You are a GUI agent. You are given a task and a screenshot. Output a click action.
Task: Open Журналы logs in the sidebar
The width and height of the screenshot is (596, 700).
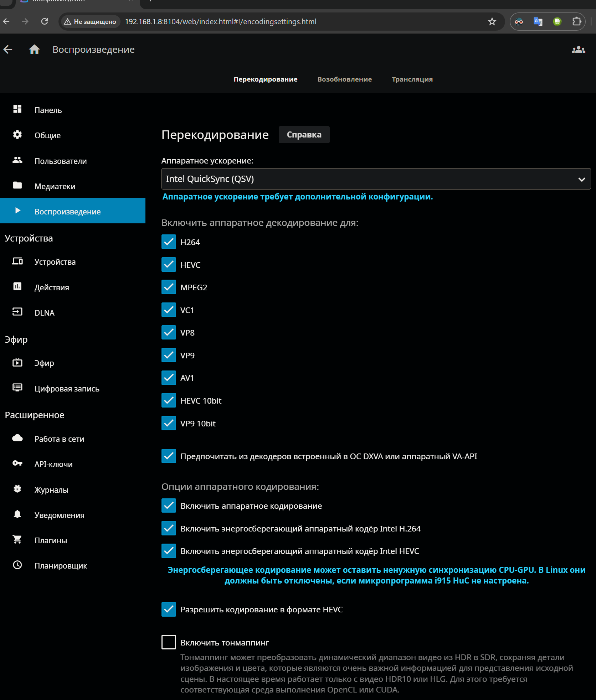point(51,490)
